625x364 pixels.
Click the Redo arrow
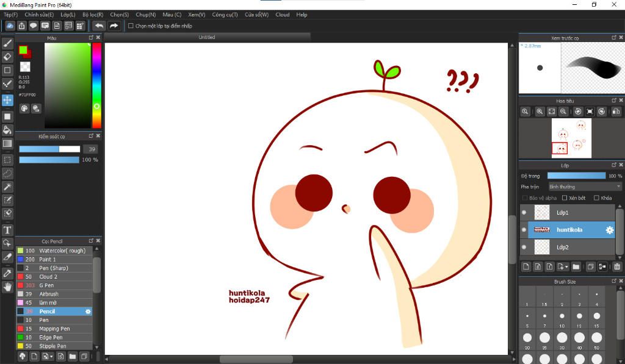(114, 26)
